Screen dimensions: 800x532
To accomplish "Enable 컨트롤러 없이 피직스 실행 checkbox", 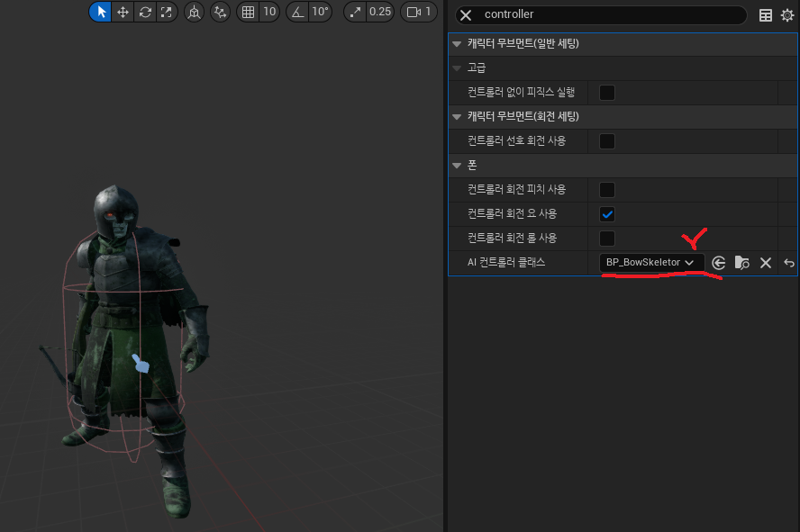I will coord(606,93).
